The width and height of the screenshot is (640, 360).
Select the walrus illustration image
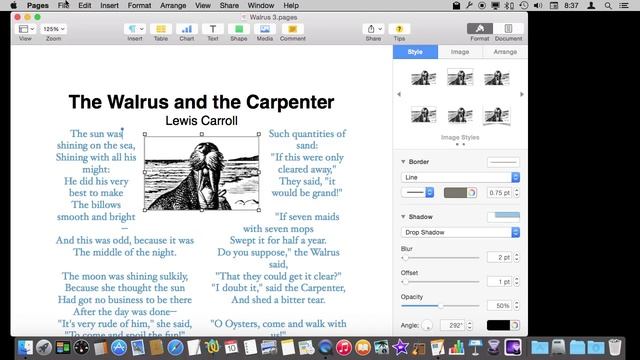202,172
